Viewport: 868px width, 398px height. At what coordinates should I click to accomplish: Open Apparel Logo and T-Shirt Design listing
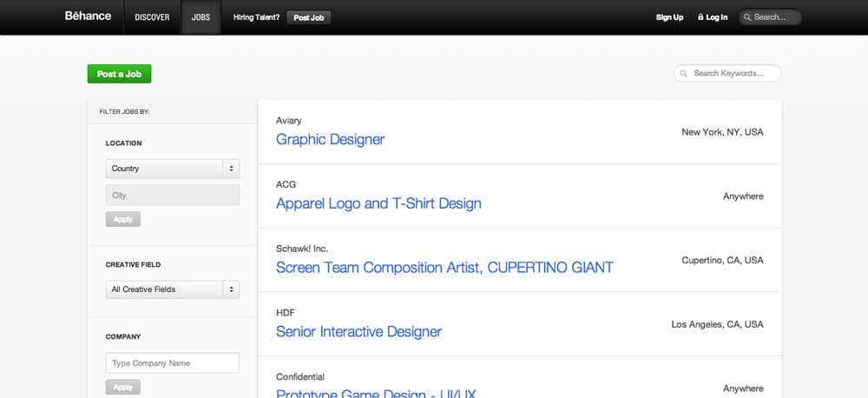pos(378,203)
